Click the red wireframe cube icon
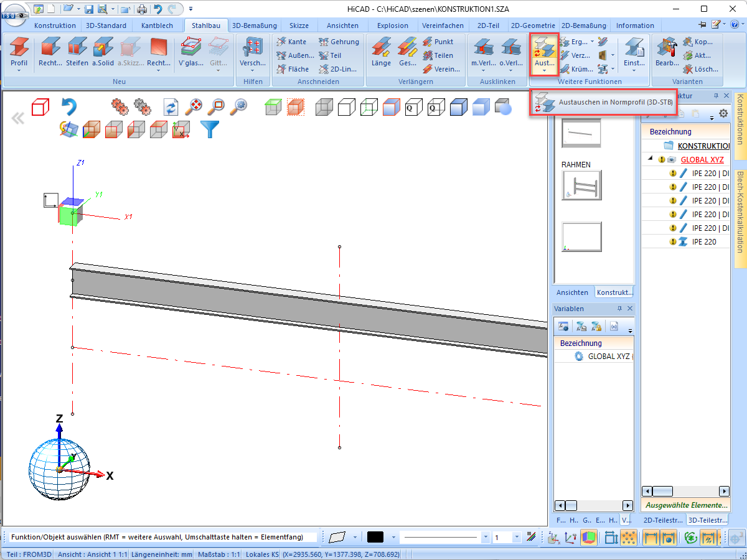The height and width of the screenshot is (560, 747). [x=40, y=107]
